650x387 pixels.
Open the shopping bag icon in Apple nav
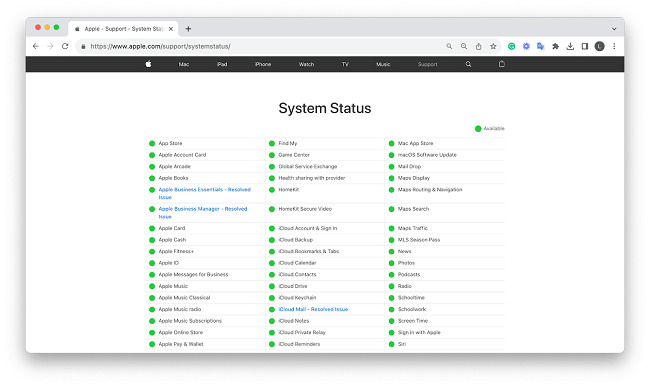(x=502, y=64)
